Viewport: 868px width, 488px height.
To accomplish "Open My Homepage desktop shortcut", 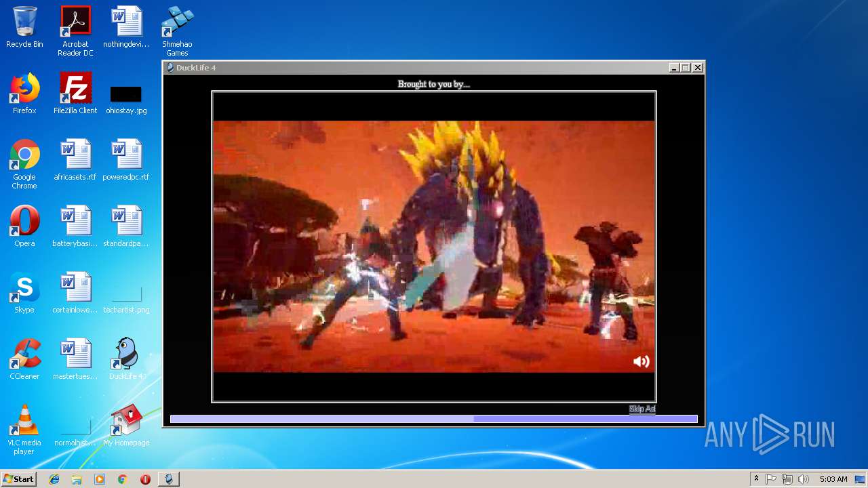I will [126, 426].
